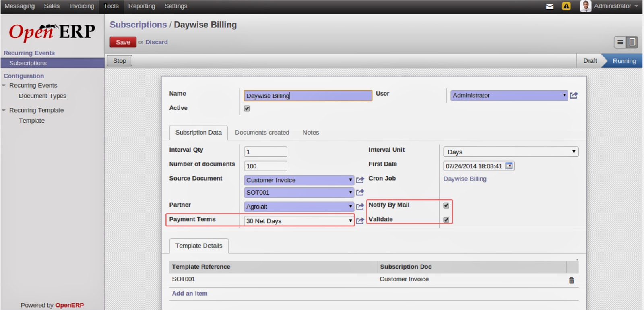Click the Interval Qty input field

[266, 152]
